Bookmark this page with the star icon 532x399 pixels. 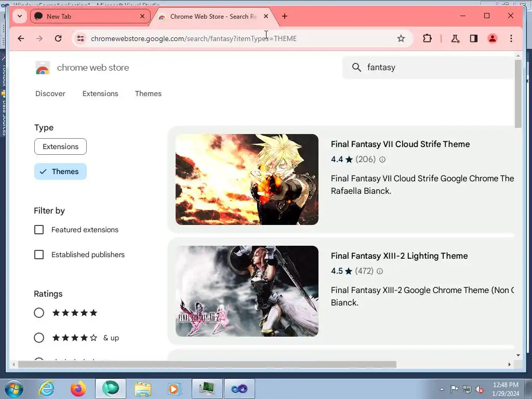(401, 38)
